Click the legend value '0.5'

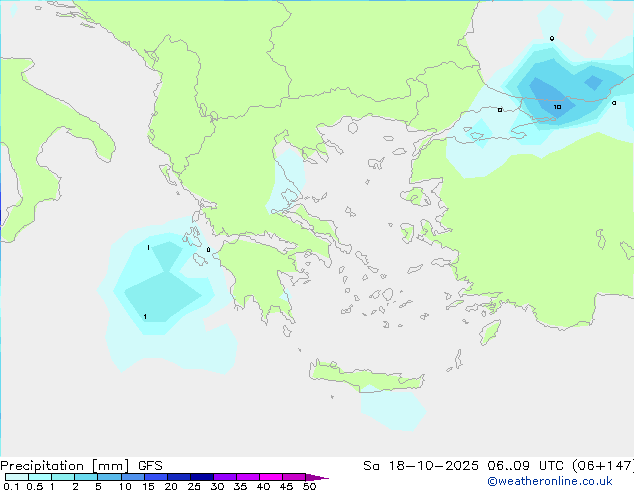[35, 486]
